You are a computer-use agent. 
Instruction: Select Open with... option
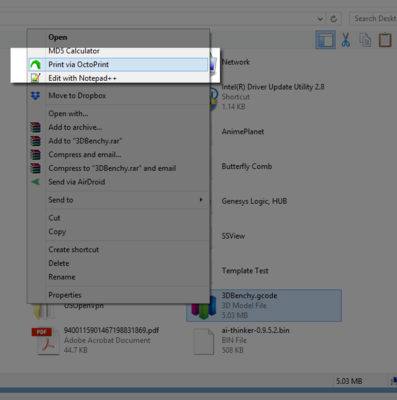click(118, 114)
